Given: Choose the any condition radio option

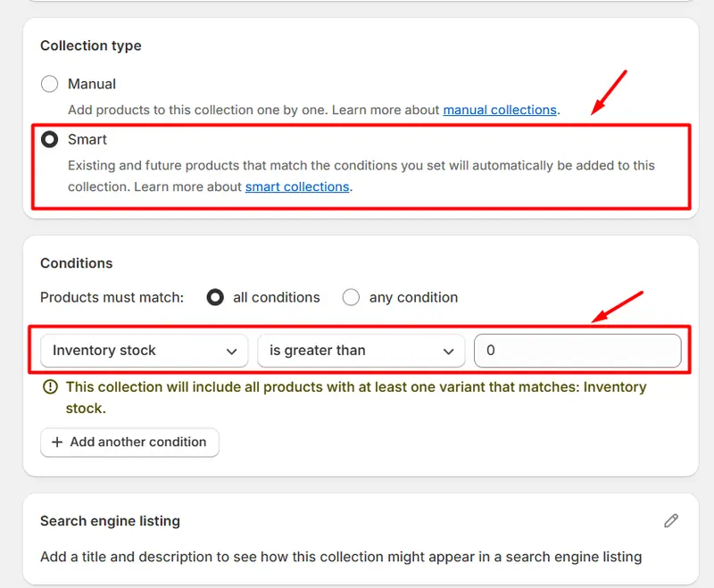Looking at the screenshot, I should coord(352,297).
